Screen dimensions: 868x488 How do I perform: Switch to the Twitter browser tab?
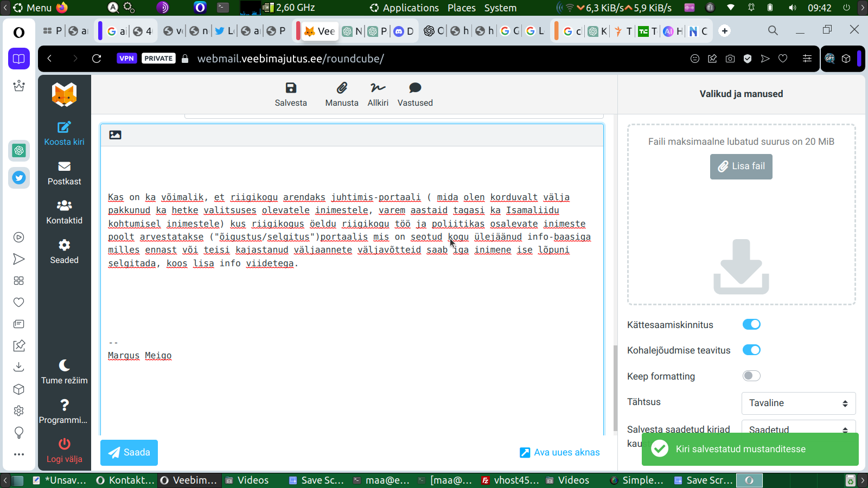[x=224, y=31]
